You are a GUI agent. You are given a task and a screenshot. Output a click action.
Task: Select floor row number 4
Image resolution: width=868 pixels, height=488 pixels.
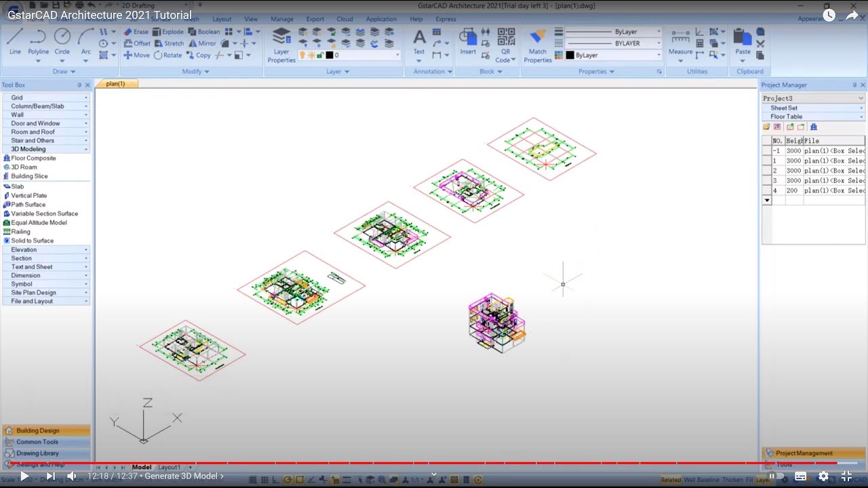tap(814, 191)
